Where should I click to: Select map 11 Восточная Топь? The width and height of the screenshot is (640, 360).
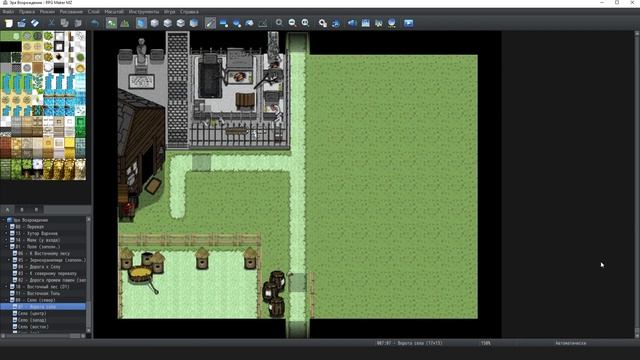coord(37,293)
